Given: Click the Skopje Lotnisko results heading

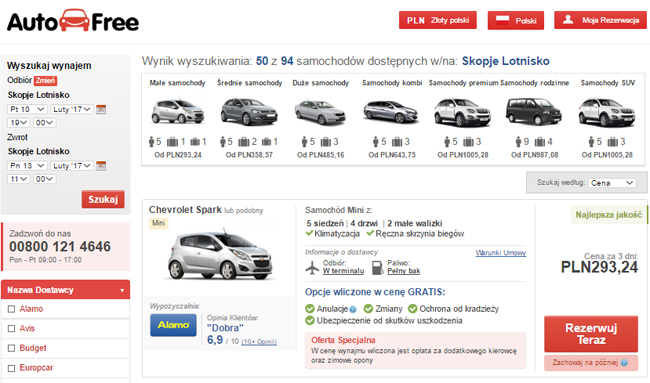Looking at the screenshot, I should click(x=506, y=61).
